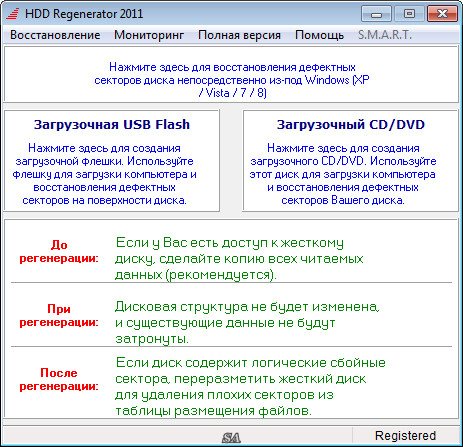Open the Помощь menu
463x447 pixels.
pyautogui.click(x=319, y=35)
